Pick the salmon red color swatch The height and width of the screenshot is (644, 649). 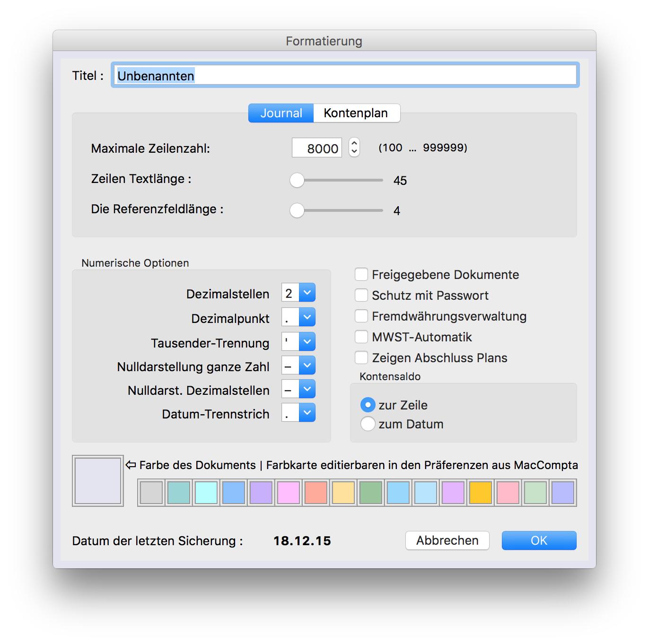[x=316, y=493]
